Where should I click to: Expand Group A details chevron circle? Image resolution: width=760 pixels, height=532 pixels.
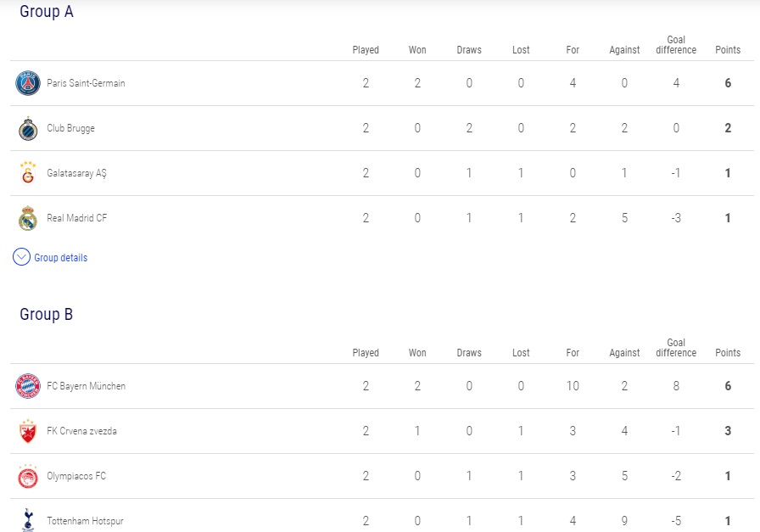[x=21, y=257]
